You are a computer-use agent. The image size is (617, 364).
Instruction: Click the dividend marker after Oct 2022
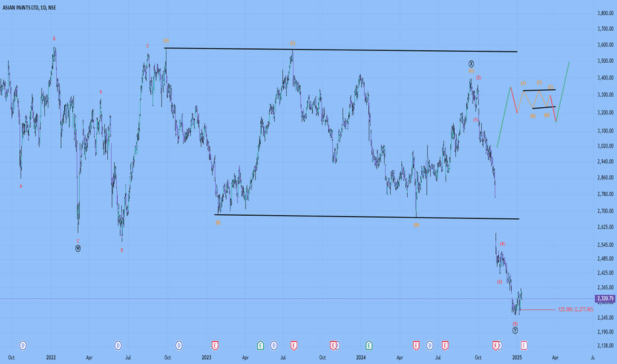pyautogui.click(x=179, y=345)
